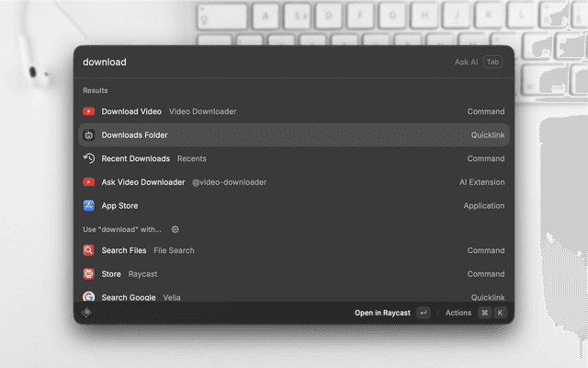
Task: Click the Downloads Folder quicklink icon
Action: (x=88, y=135)
